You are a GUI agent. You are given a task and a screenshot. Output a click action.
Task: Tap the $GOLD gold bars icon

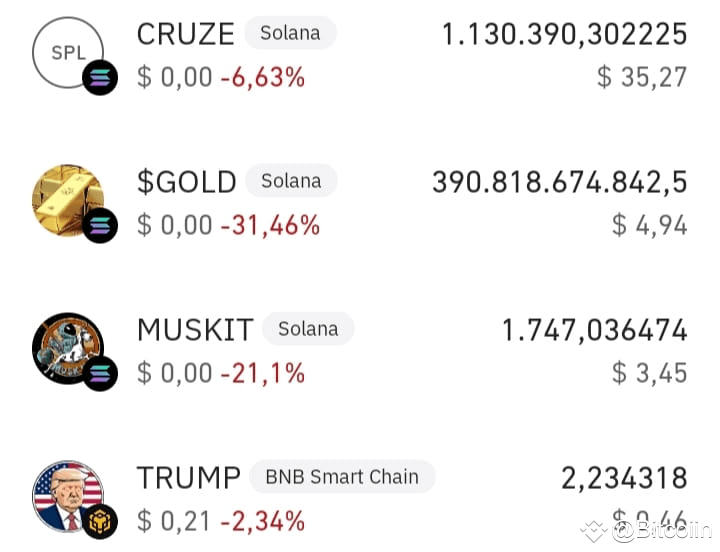68,200
